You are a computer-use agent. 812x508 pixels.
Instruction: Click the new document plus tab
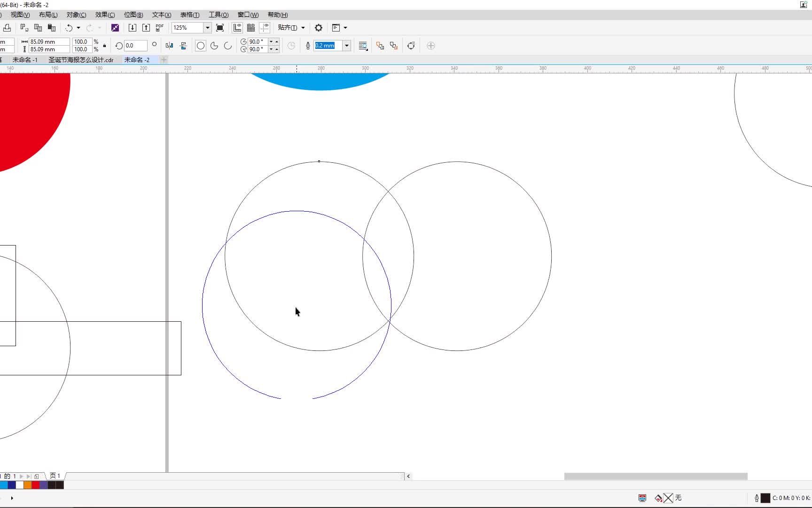[164, 60]
